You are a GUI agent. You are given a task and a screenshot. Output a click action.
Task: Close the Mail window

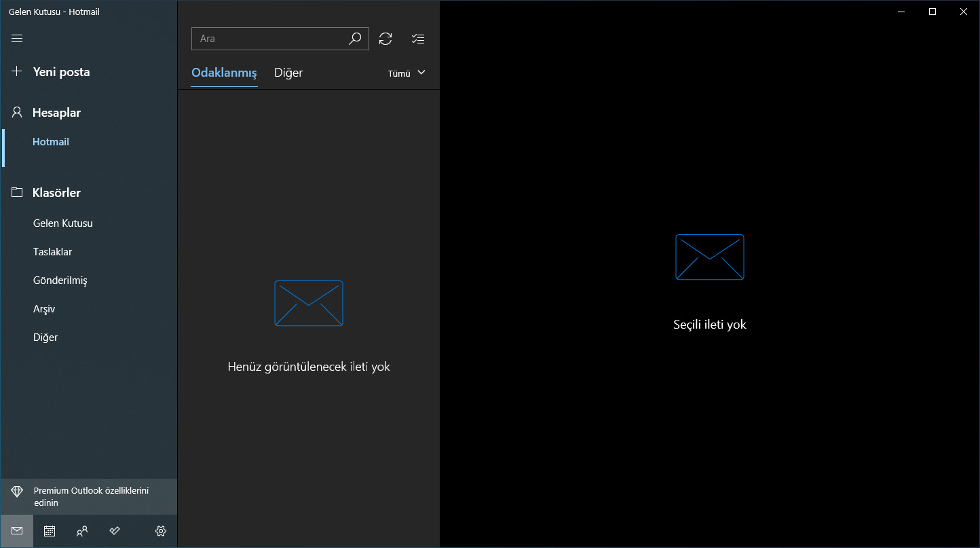964,12
